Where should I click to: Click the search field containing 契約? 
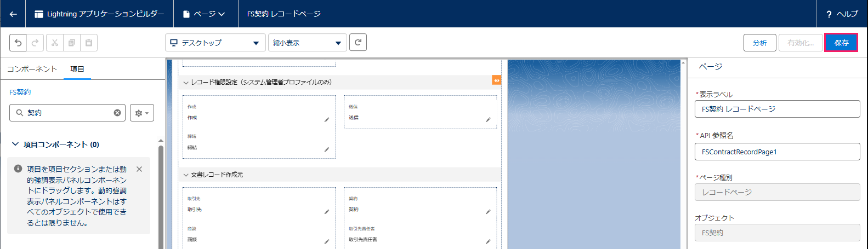pos(67,113)
